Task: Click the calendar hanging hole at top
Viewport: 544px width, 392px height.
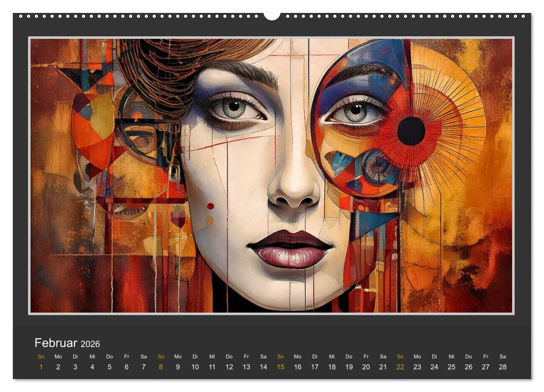Action: point(272,15)
